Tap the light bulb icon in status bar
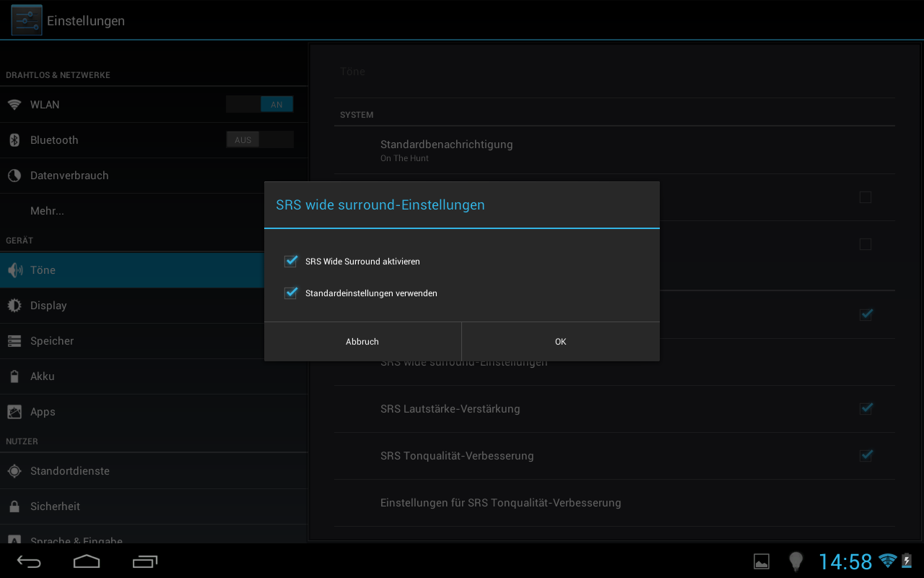This screenshot has width=924, height=578. pos(796,561)
